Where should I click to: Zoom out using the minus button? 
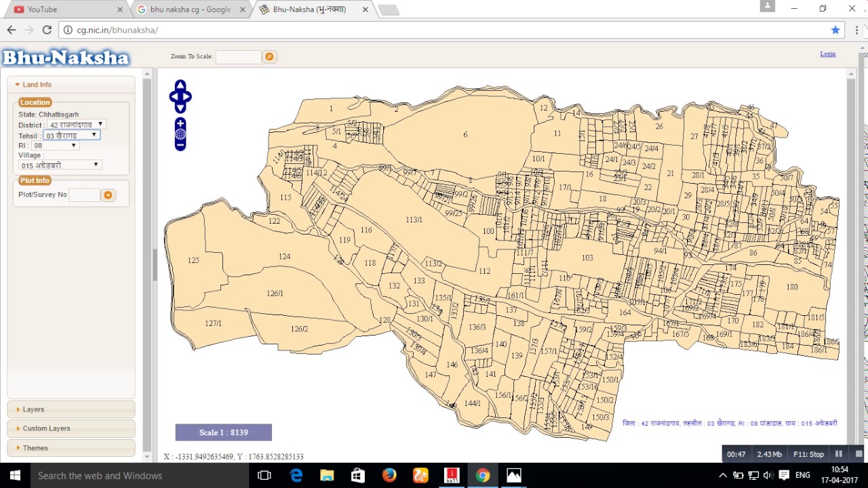pyautogui.click(x=180, y=144)
